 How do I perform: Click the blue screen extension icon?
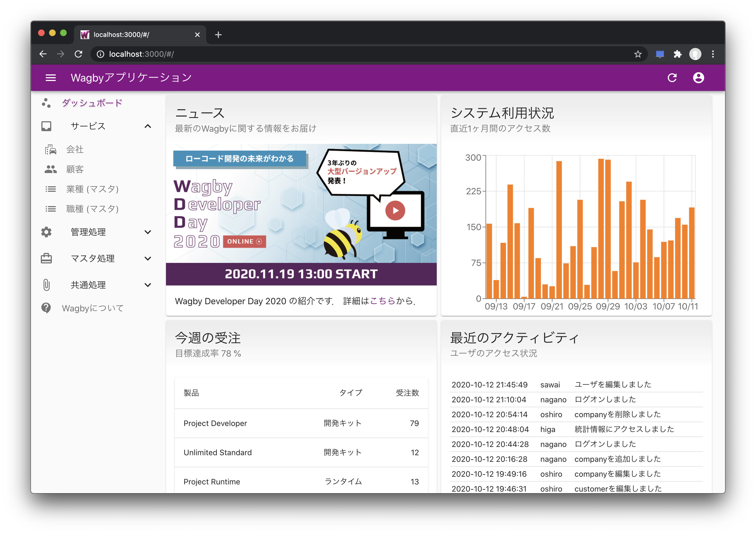[660, 54]
